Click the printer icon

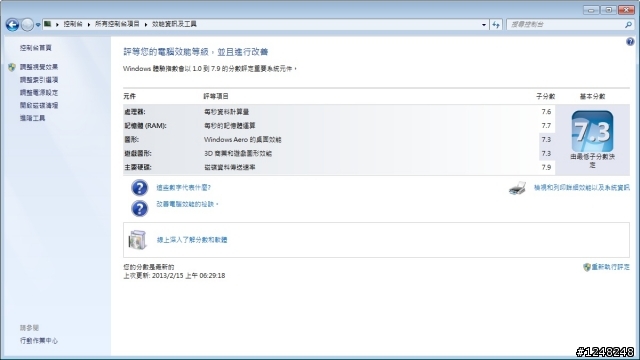coord(517,188)
